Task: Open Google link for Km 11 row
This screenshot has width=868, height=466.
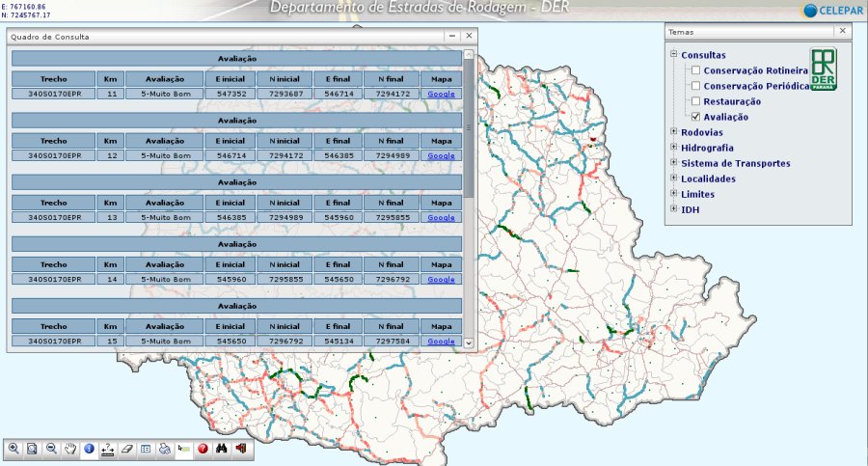Action: coord(441,94)
